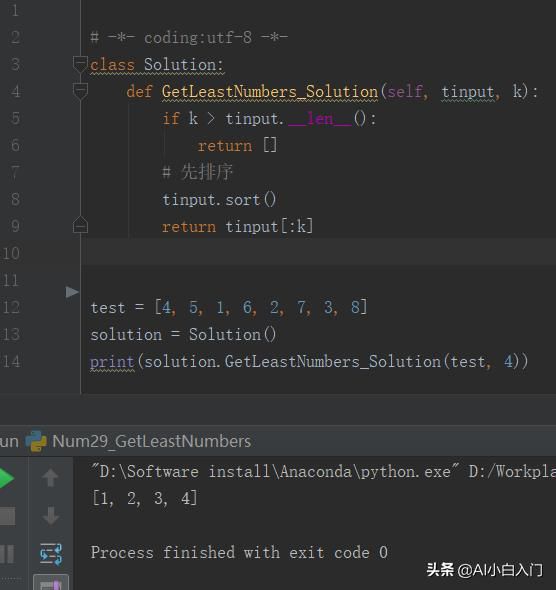Click the Python icon in Run tab
Viewport: 556px width, 590px height.
pos(36,441)
